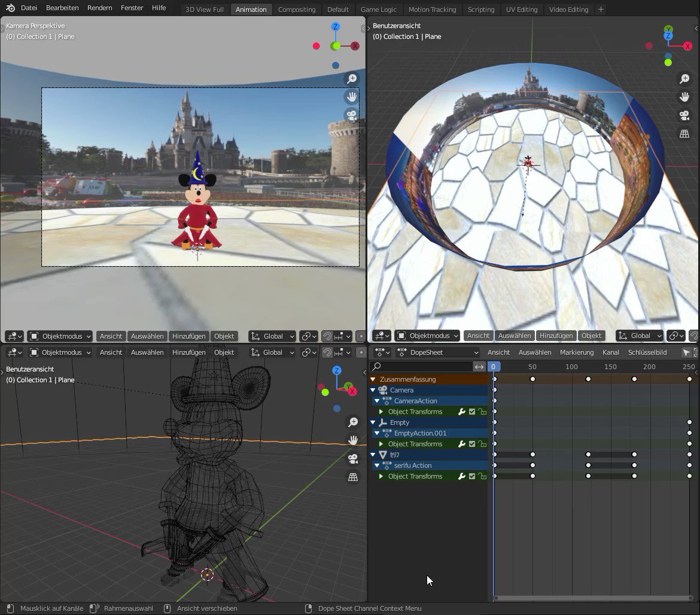Add a new workspace with the plus icon

(601, 10)
